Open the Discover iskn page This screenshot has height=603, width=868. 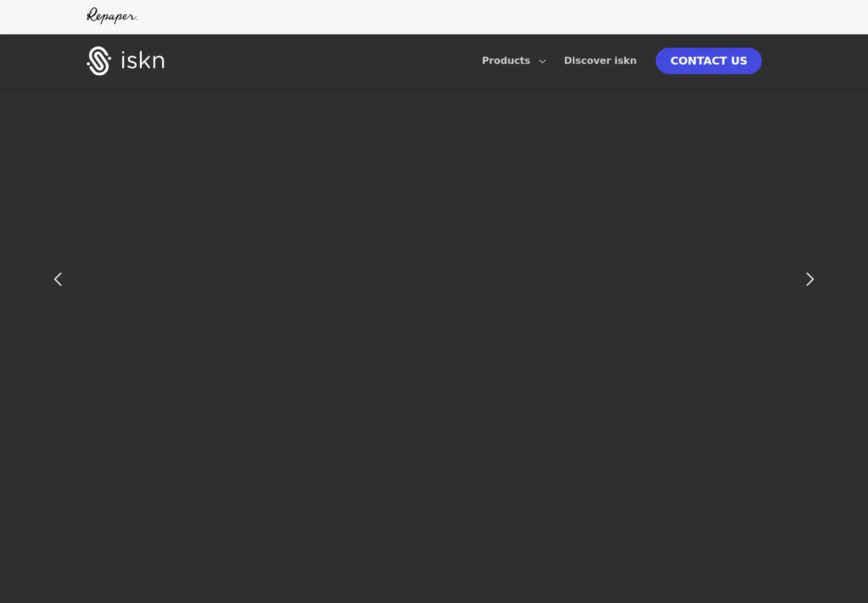[600, 61]
